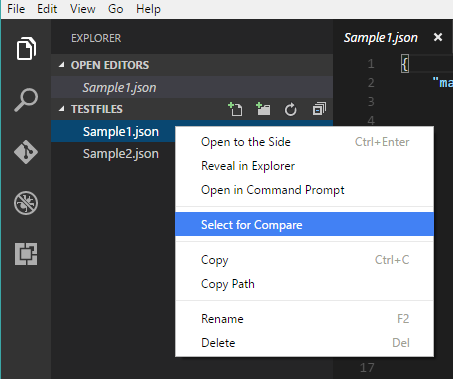Click line number 1 in editor gutter
This screenshot has height=379, width=453.
pos(371,63)
